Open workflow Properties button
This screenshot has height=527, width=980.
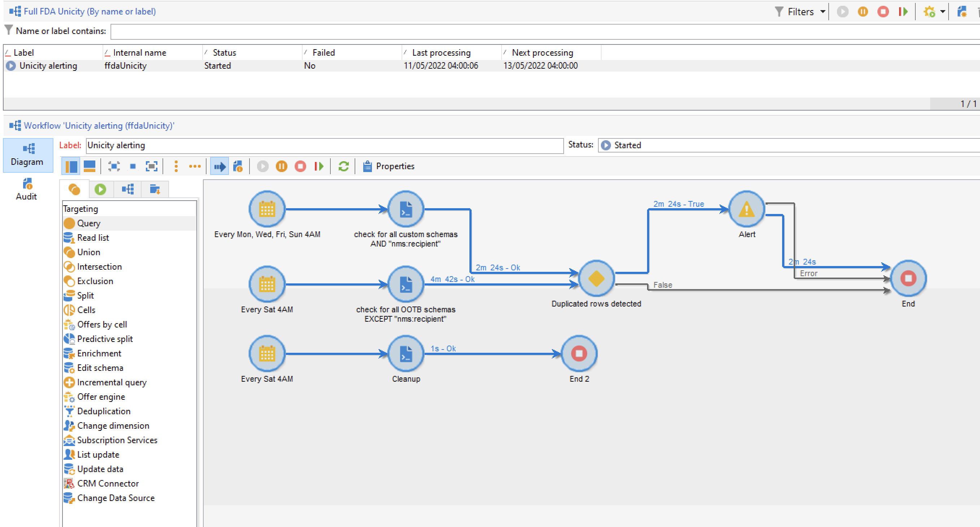[389, 166]
